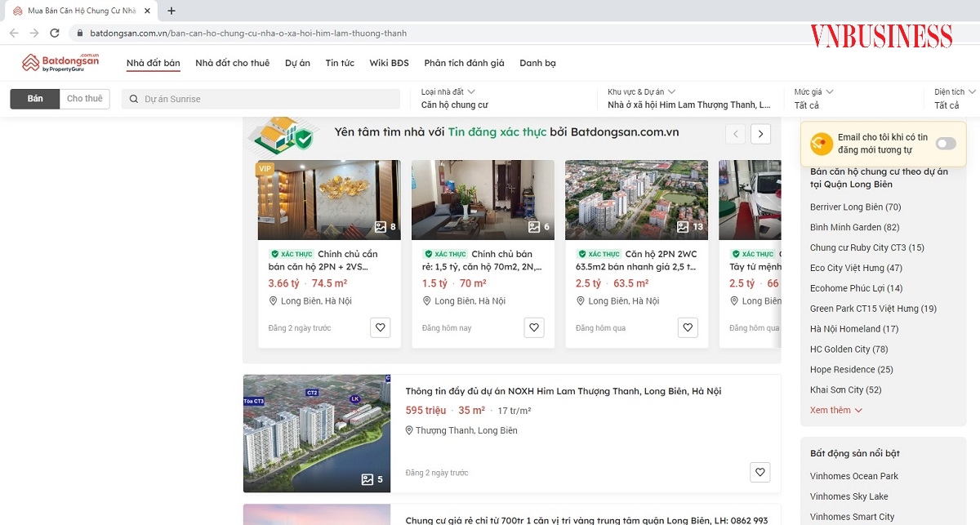This screenshot has height=525, width=980.
Task: Click the photo count badge on NOXH project
Action: click(x=371, y=480)
